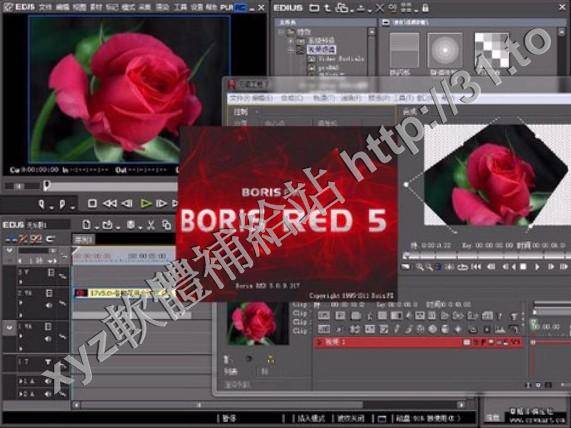Click Cut scissors icon on timeline toolbar
The height and width of the screenshot is (428, 571).
[x=151, y=225]
